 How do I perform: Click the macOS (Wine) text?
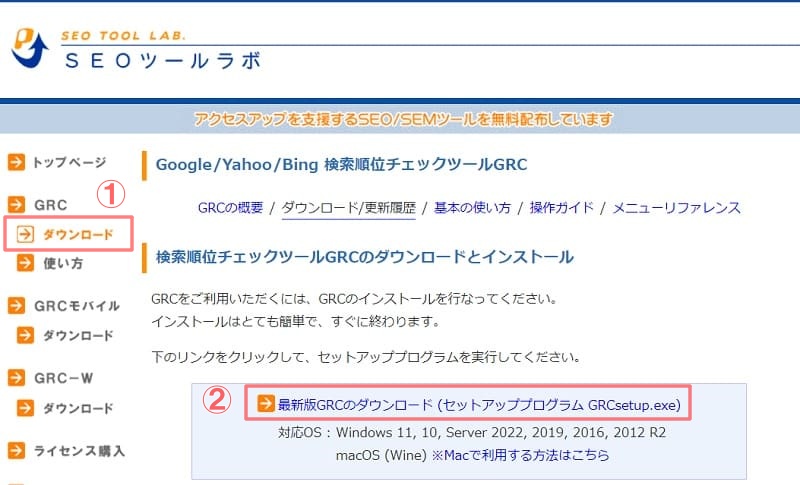tap(381, 455)
